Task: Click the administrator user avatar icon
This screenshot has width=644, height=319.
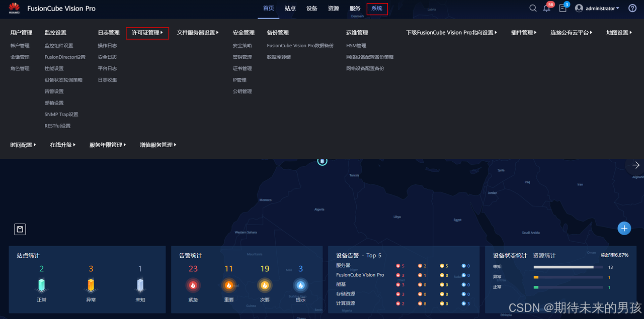Action: coord(579,9)
